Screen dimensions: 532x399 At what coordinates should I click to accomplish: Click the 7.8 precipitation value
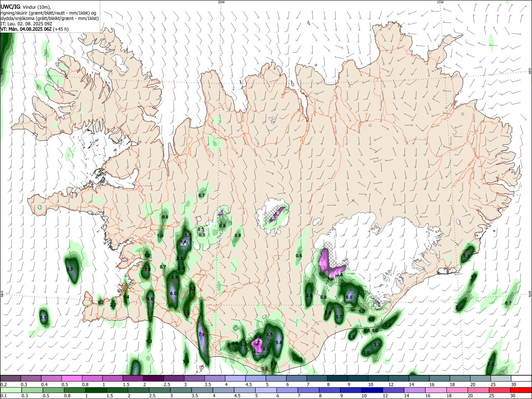point(202,335)
